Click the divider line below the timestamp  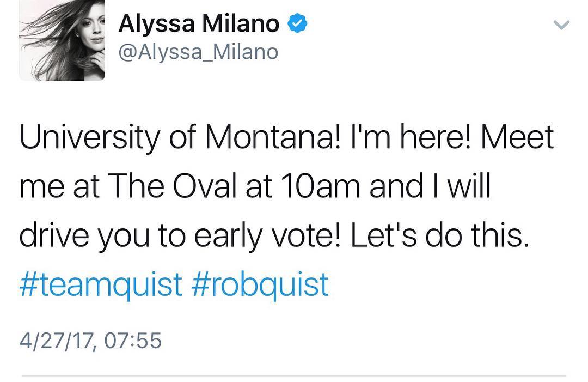point(293,375)
